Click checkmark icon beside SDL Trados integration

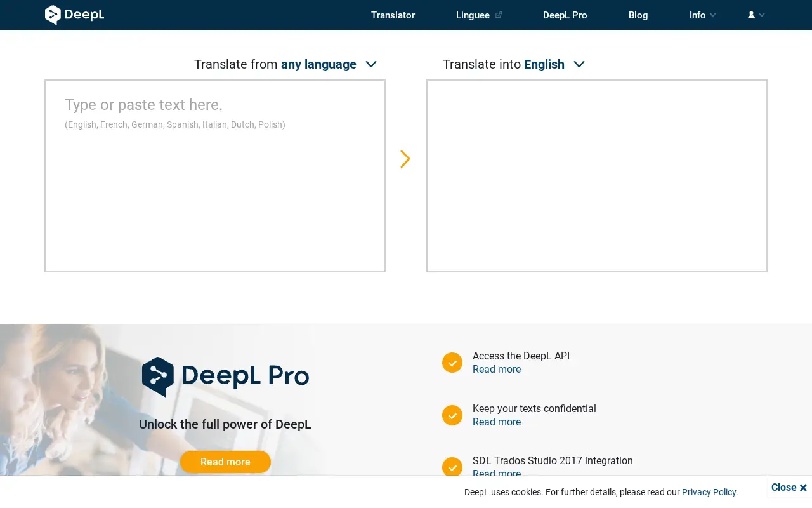point(452,467)
